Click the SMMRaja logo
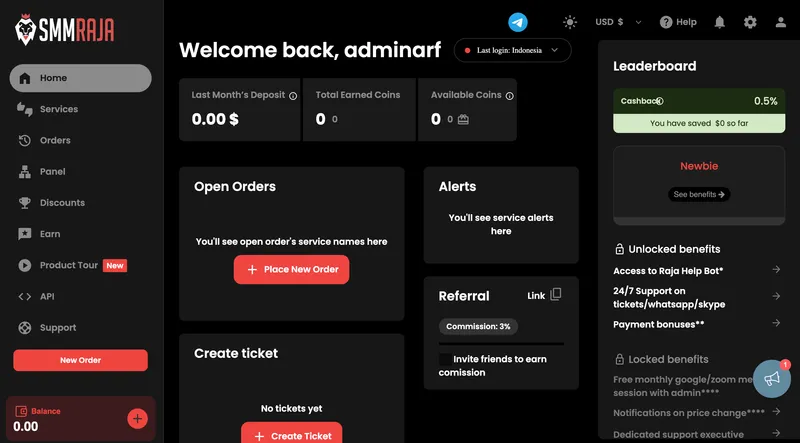 [x=64, y=30]
